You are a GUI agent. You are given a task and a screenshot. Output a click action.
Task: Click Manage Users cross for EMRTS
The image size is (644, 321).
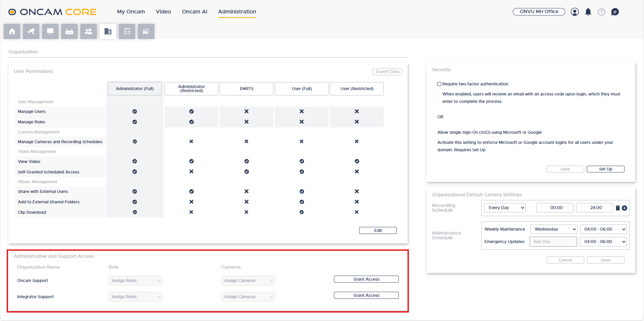click(247, 111)
